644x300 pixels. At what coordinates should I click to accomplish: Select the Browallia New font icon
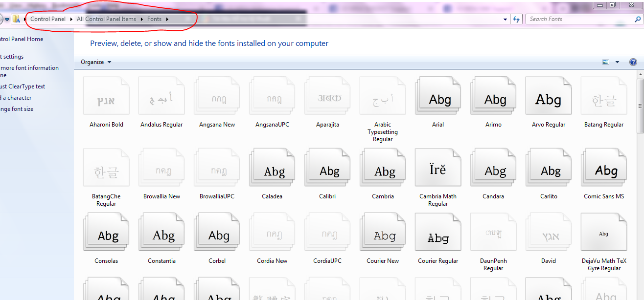tap(161, 168)
